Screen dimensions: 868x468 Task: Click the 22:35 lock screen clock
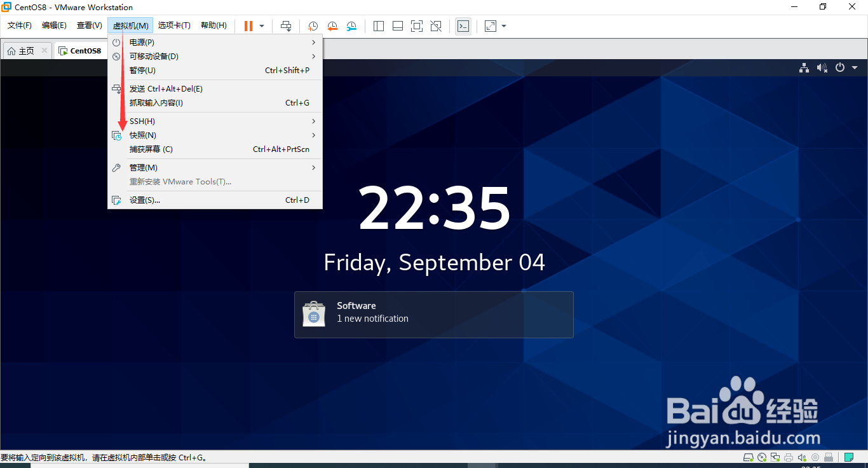[x=435, y=208]
